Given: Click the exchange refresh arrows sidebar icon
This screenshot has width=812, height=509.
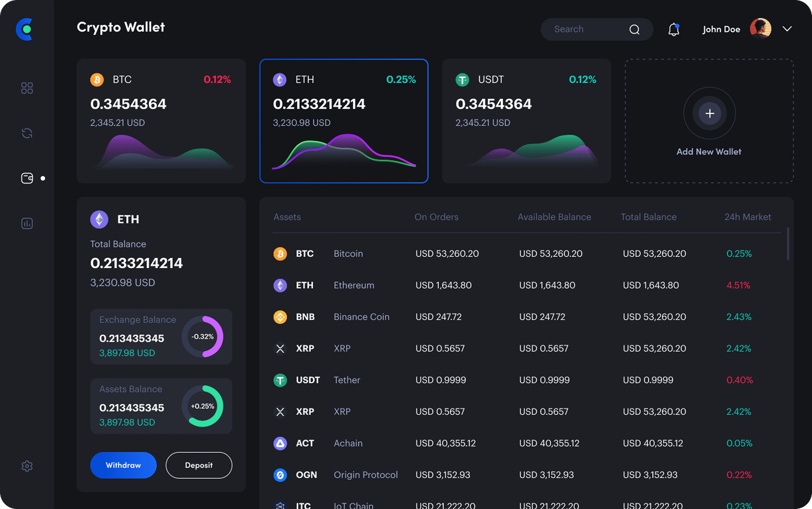Looking at the screenshot, I should tap(27, 133).
